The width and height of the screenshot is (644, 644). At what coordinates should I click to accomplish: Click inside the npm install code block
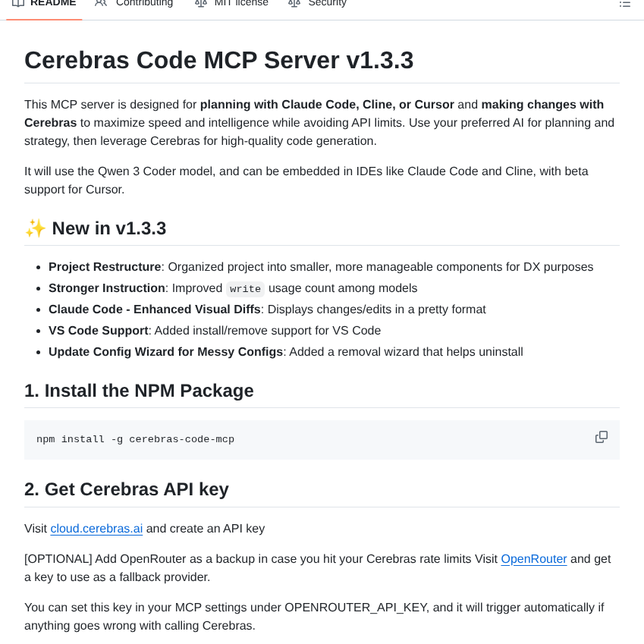[135, 439]
